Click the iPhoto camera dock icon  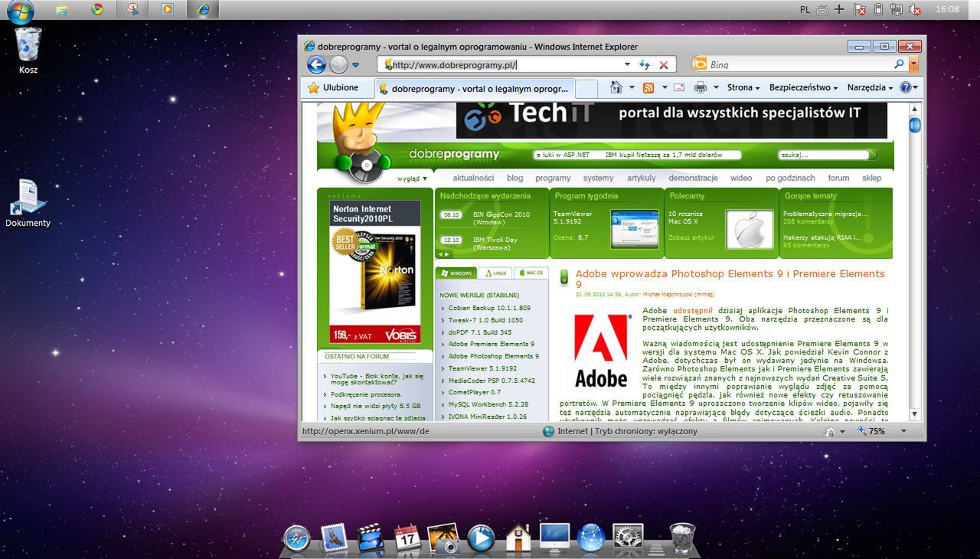444,538
